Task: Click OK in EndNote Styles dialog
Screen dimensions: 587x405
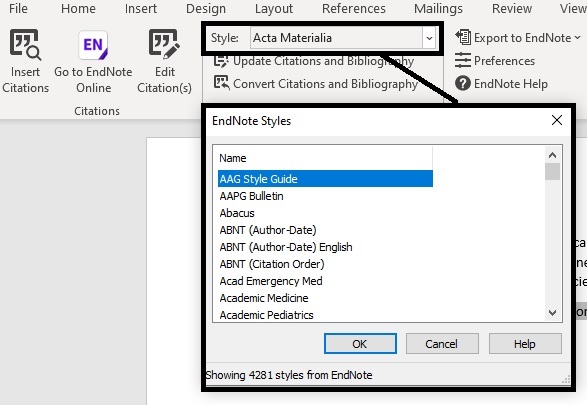Action: click(x=360, y=344)
